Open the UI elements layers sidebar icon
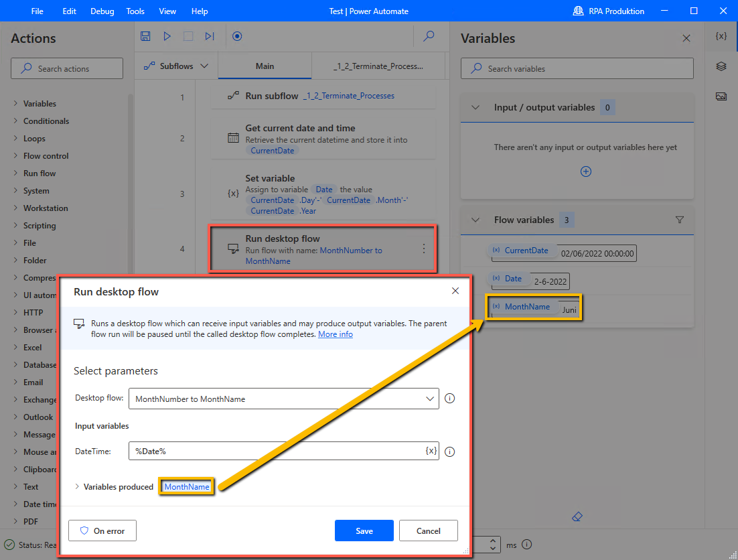This screenshot has height=560, width=738. pyautogui.click(x=721, y=66)
